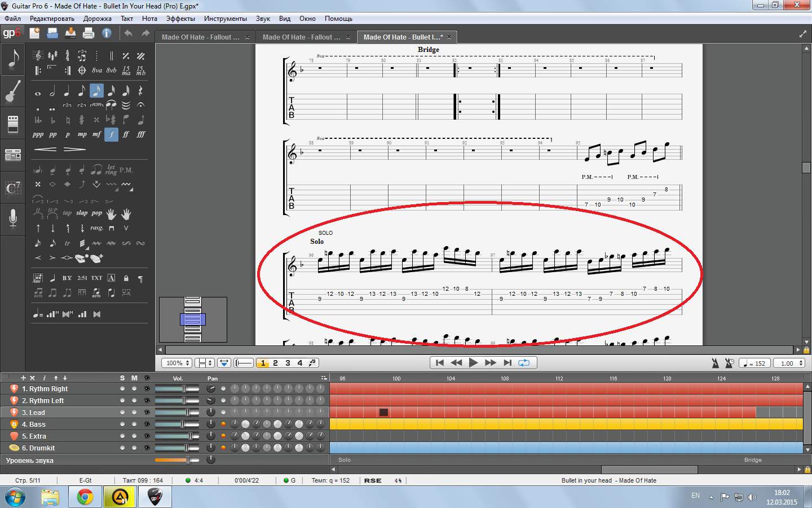The width and height of the screenshot is (812, 508).
Task: Apply slap effect to note
Action: click(x=82, y=213)
